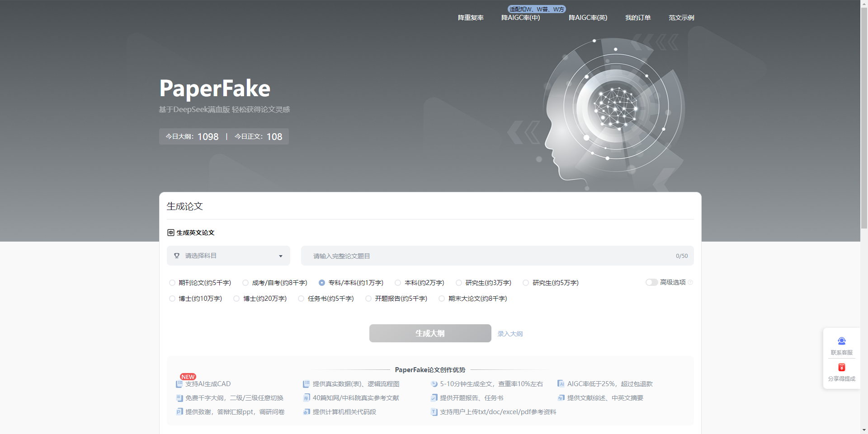This screenshot has height=434, width=868.
Task: Click the 今日大纲 1098 counter
Action: tap(192, 136)
